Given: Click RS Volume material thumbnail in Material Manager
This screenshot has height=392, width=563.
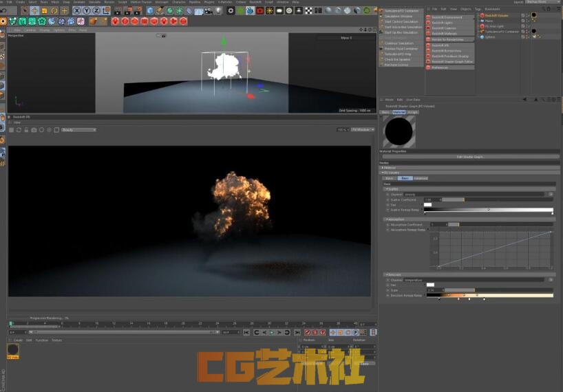Looking at the screenshot, I should point(13,350).
